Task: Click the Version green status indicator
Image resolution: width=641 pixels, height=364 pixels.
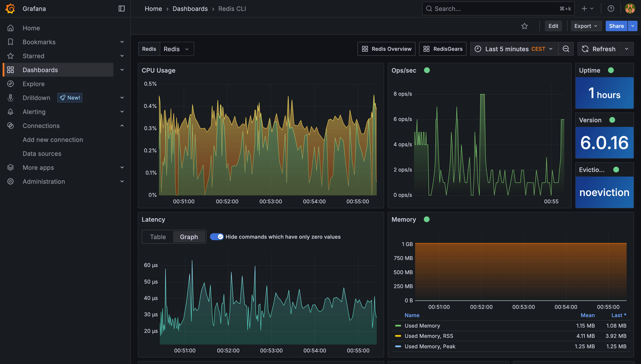Action: click(612, 120)
